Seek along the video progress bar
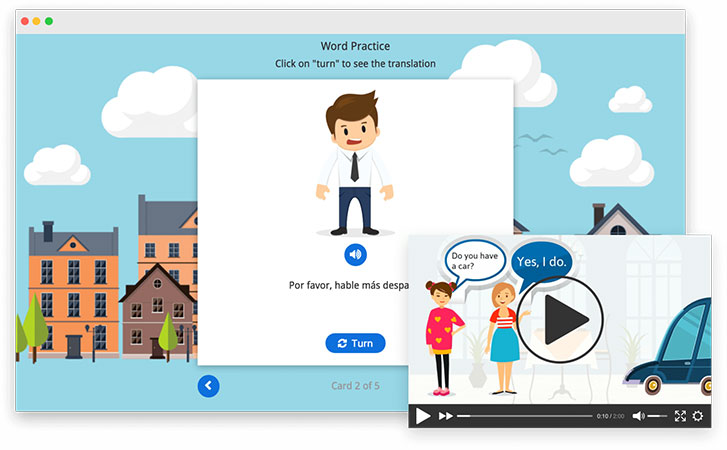The width and height of the screenshot is (727, 450). 524,416
